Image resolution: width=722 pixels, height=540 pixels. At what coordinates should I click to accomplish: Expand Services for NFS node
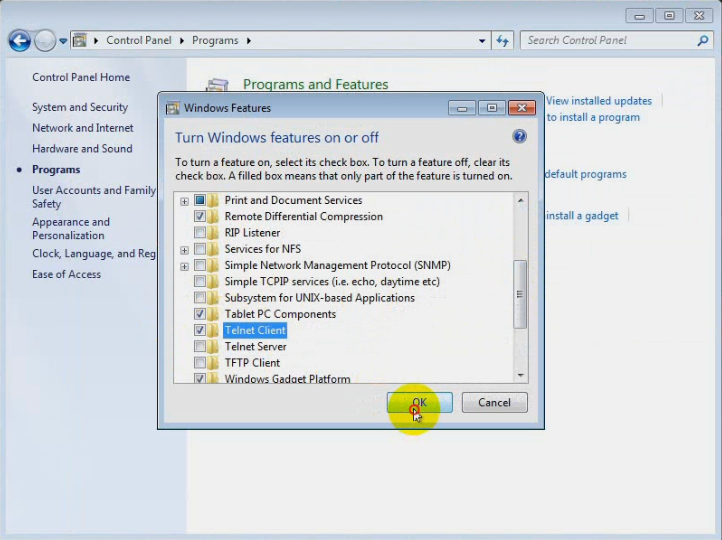[184, 250]
